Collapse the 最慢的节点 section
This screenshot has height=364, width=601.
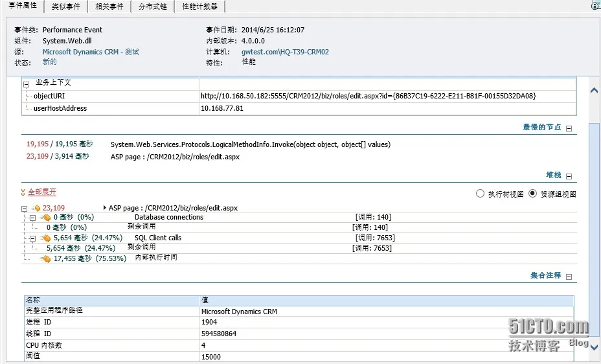click(569, 128)
